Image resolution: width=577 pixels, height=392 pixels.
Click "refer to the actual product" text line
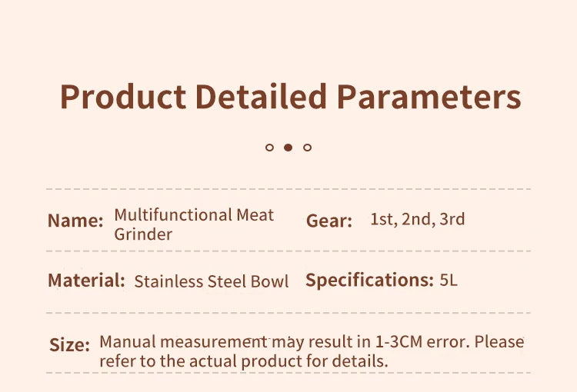pos(244,360)
